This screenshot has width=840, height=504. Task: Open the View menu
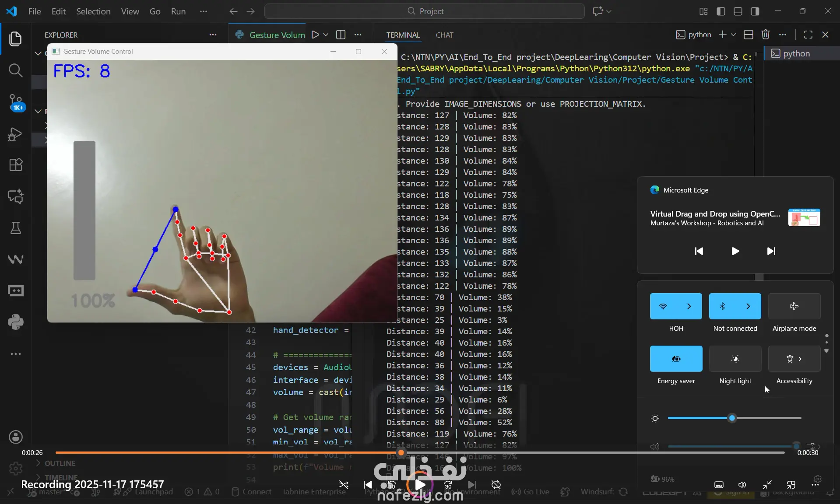coord(130,11)
